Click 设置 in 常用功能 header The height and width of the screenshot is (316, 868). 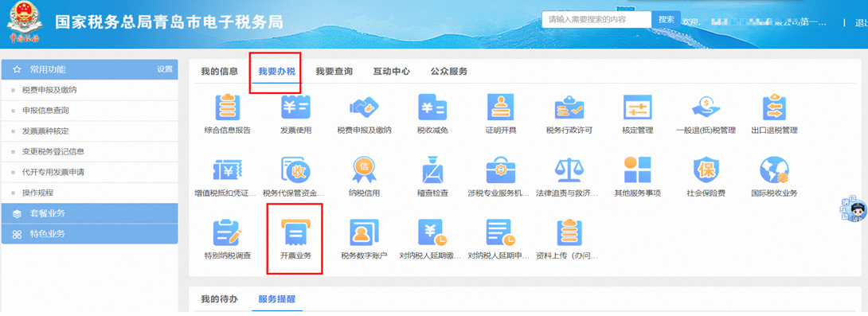164,69
